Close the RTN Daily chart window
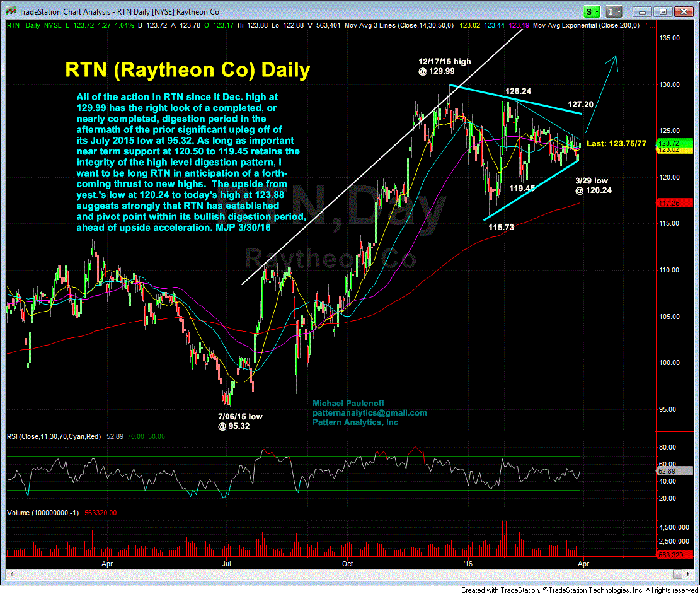This screenshot has width=700, height=594. [x=683, y=12]
